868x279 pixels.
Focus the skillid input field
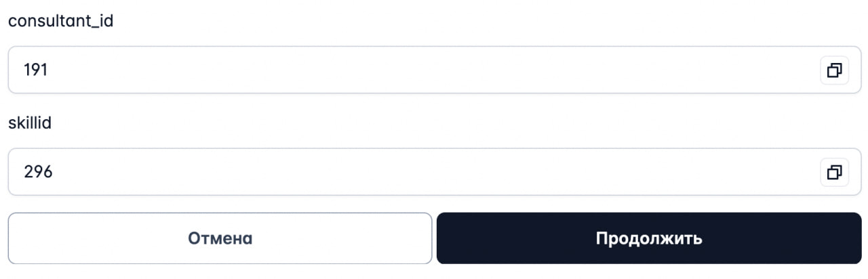pyautogui.click(x=435, y=172)
